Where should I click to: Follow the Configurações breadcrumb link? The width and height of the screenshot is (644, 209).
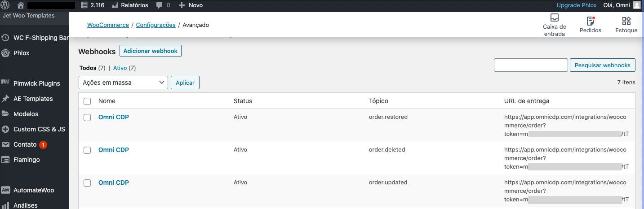155,25
